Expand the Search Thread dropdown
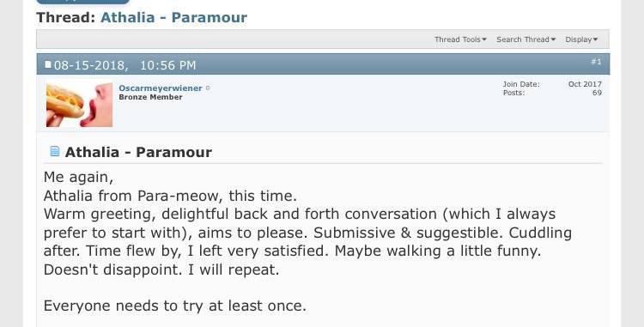The image size is (644, 327). click(526, 39)
